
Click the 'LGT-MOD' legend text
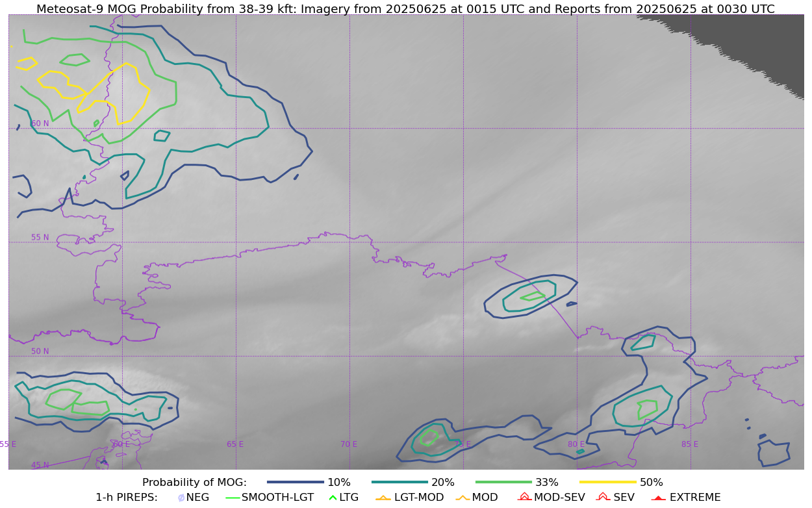pyautogui.click(x=419, y=498)
